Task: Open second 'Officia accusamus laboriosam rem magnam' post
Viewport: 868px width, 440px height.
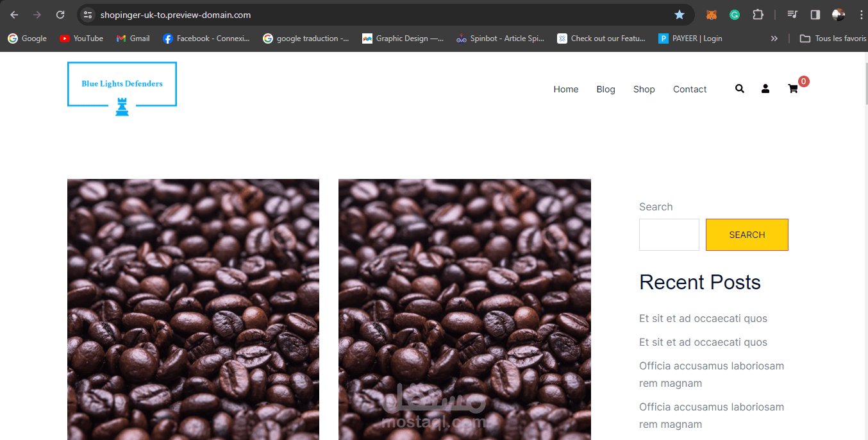Action: (x=712, y=416)
